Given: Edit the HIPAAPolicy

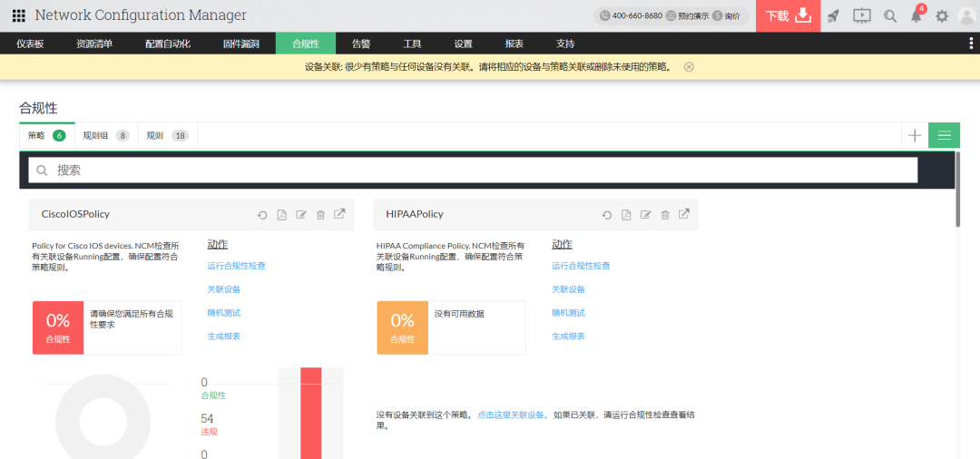Looking at the screenshot, I should pos(646,215).
